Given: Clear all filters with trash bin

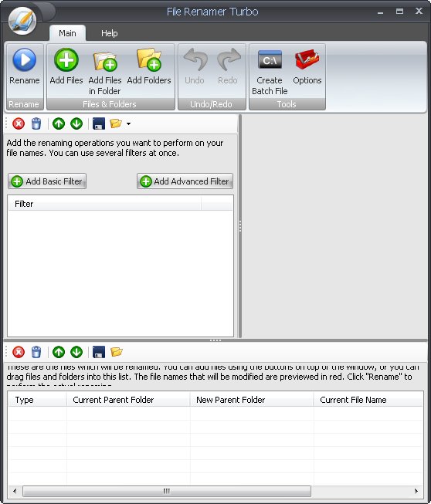Looking at the screenshot, I should pyautogui.click(x=36, y=123).
